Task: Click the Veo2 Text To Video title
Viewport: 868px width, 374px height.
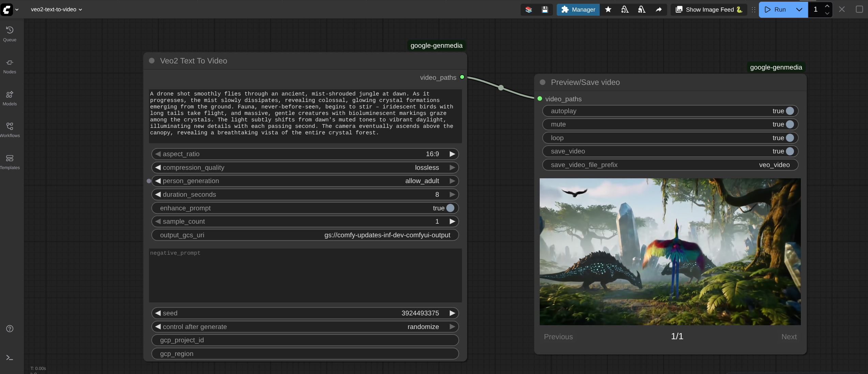Action: 193,61
